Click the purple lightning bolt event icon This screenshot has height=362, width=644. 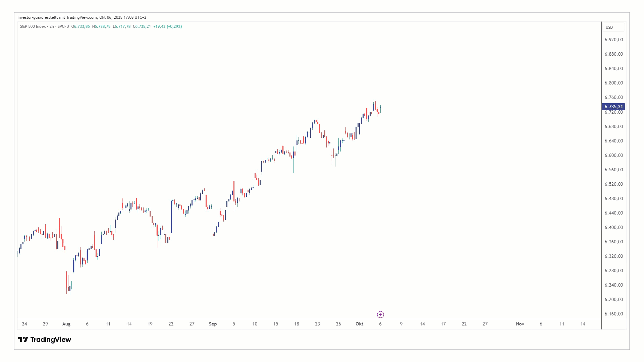point(380,314)
